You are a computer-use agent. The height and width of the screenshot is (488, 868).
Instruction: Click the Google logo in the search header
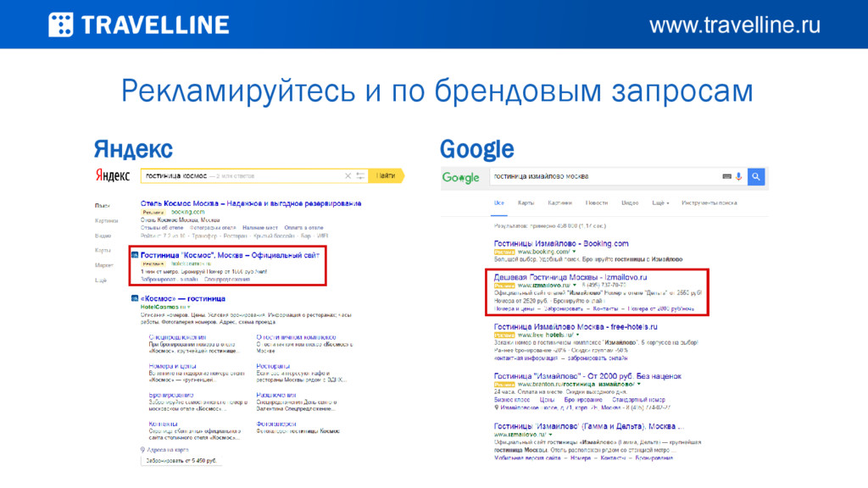tap(460, 178)
